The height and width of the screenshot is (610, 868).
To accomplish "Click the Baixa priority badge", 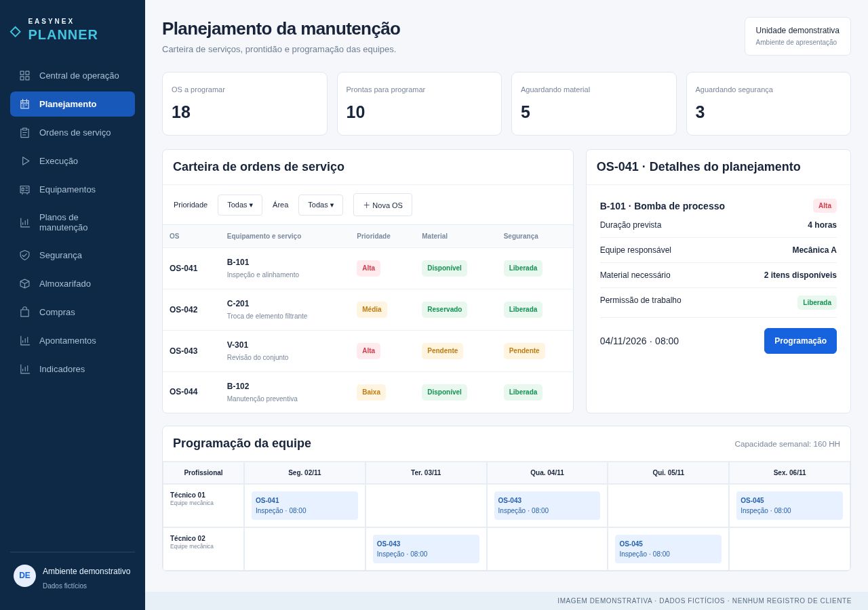I will point(371,392).
